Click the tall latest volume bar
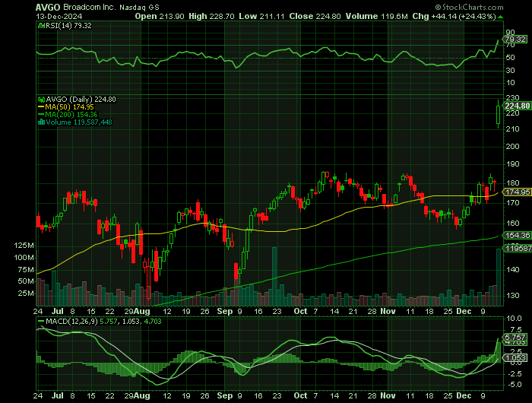The image size is (532, 403). tap(499, 277)
